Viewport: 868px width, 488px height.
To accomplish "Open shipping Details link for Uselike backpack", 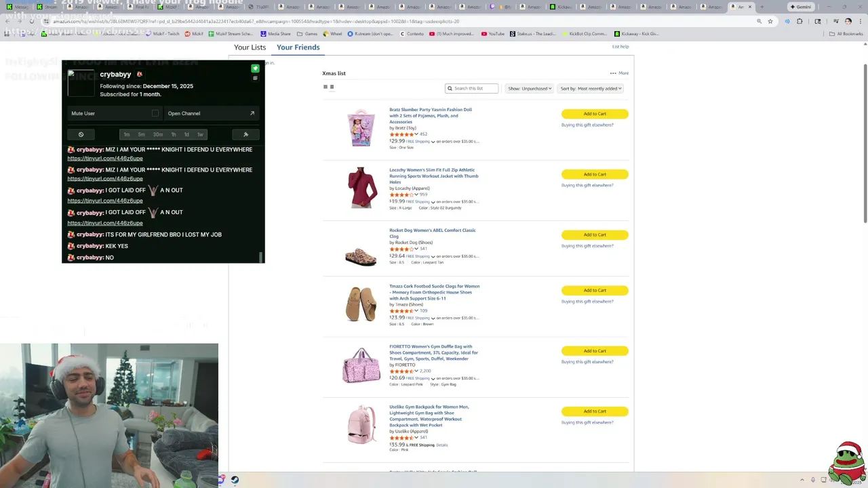I will pyautogui.click(x=442, y=445).
